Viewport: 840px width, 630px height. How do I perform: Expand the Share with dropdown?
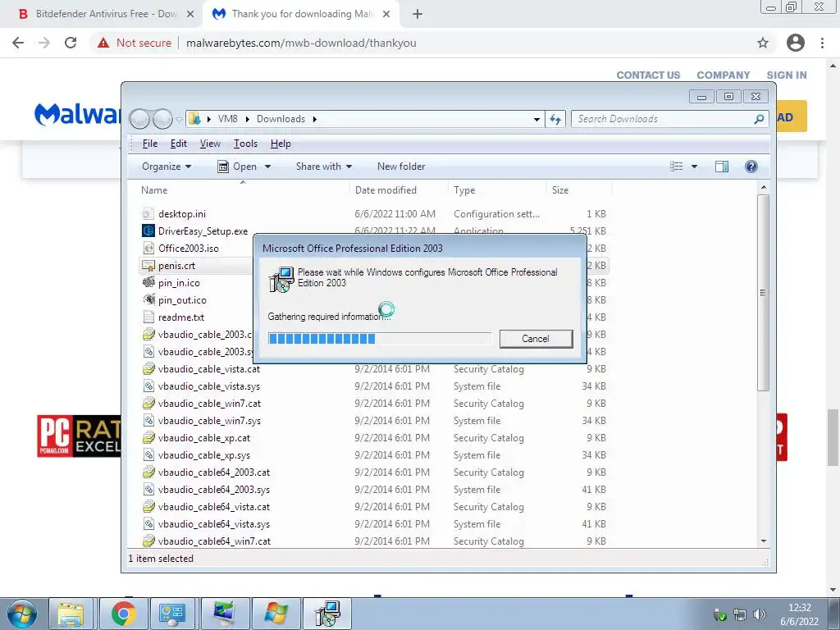tap(324, 167)
